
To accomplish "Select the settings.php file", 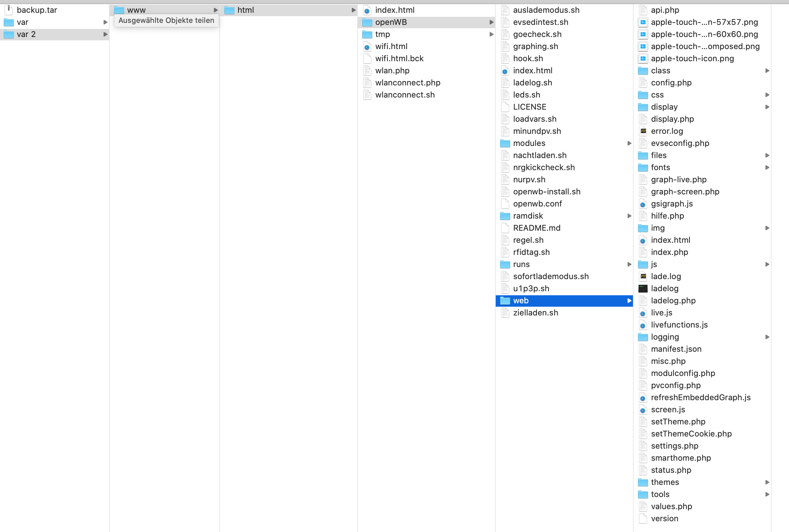I will click(674, 446).
